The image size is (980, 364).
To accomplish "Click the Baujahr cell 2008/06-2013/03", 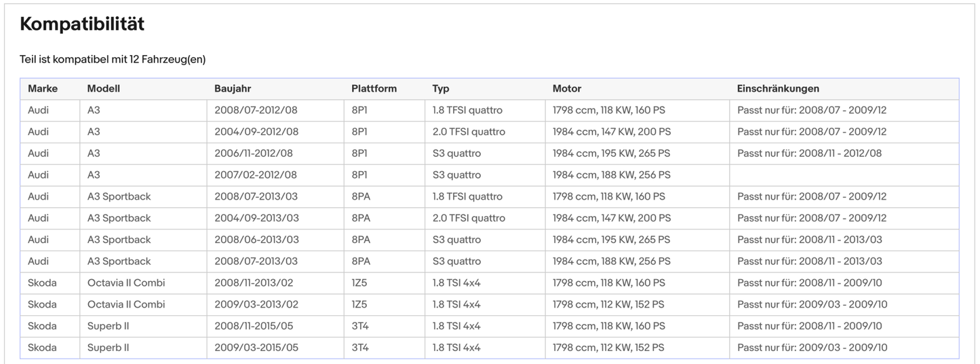I will coord(256,240).
